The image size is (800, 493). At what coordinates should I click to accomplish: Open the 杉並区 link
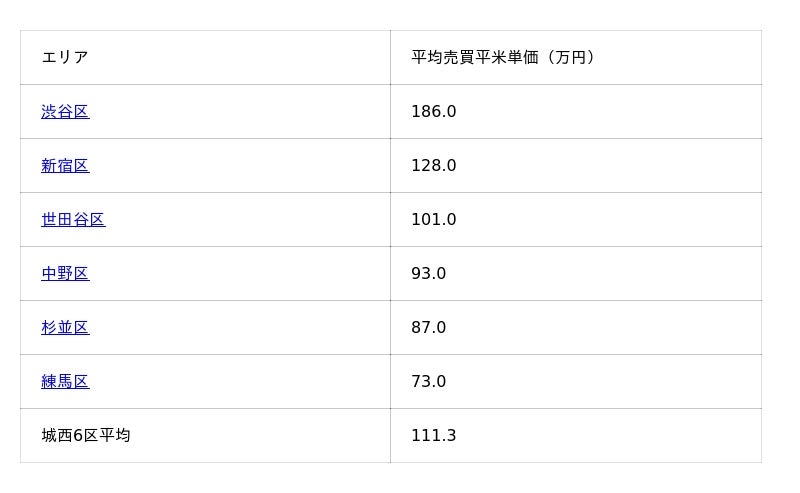point(65,328)
